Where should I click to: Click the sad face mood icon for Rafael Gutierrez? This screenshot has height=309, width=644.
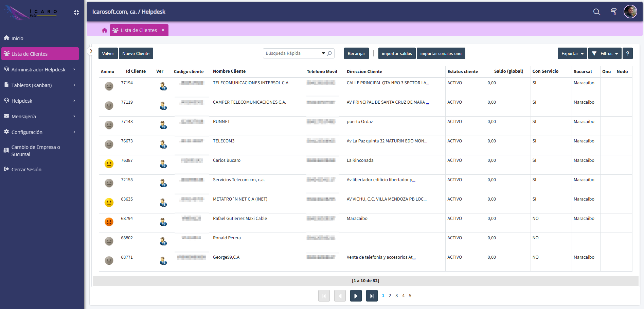[x=109, y=222]
